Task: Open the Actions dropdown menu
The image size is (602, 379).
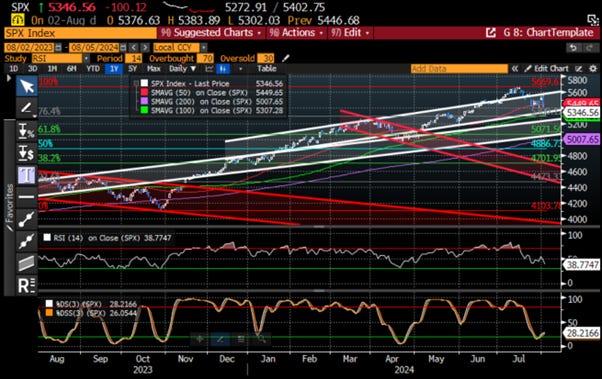Action: [296, 33]
